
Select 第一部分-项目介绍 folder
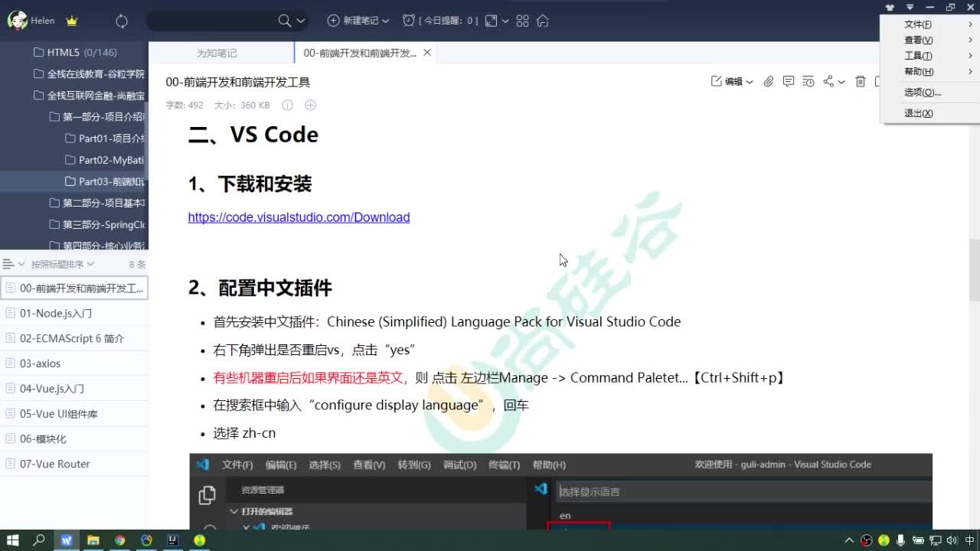(97, 117)
